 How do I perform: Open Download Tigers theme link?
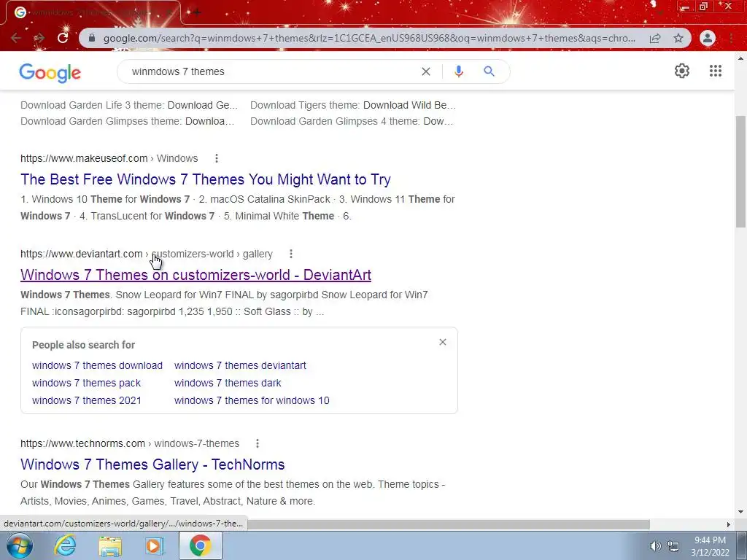tap(353, 105)
